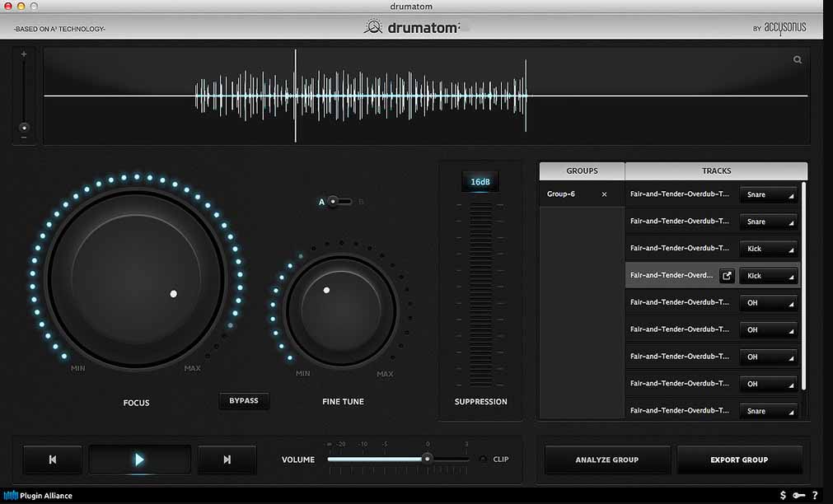Viewport: 833px width, 504px height.
Task: Click the vertical zoom slider handle
Action: click(24, 128)
